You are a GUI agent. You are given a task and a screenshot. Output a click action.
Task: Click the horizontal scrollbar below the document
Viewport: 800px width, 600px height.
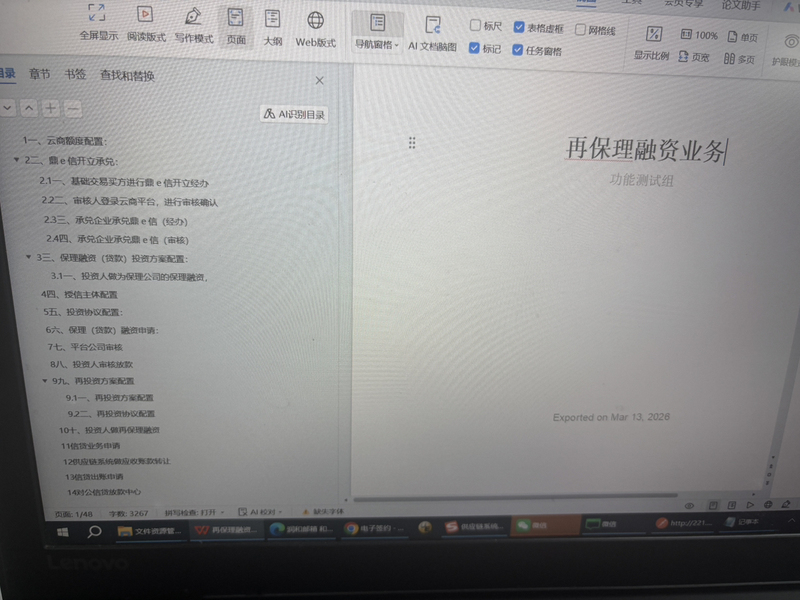pyautogui.click(x=515, y=497)
